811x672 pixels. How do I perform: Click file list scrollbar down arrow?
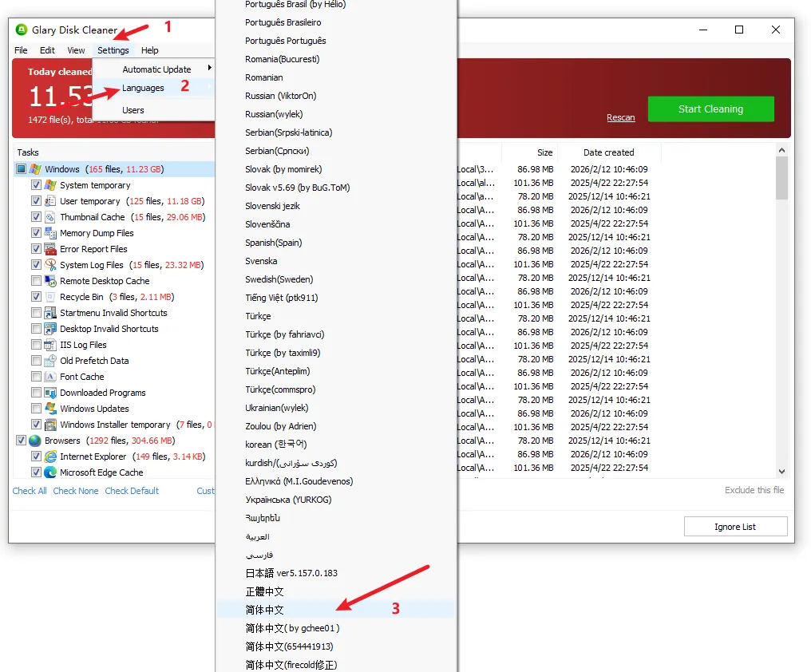click(781, 472)
